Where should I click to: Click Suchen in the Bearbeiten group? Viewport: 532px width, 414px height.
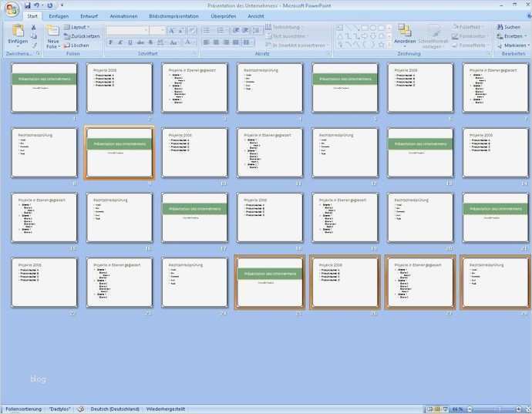click(508, 27)
